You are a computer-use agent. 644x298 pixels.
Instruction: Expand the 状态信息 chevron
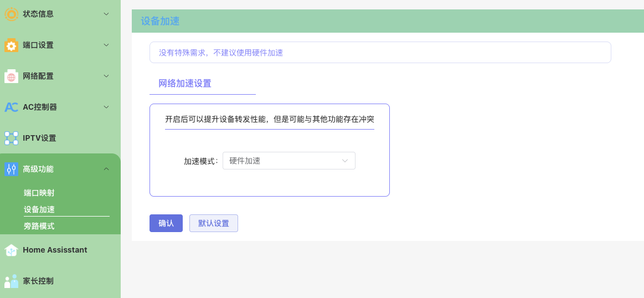click(x=106, y=14)
